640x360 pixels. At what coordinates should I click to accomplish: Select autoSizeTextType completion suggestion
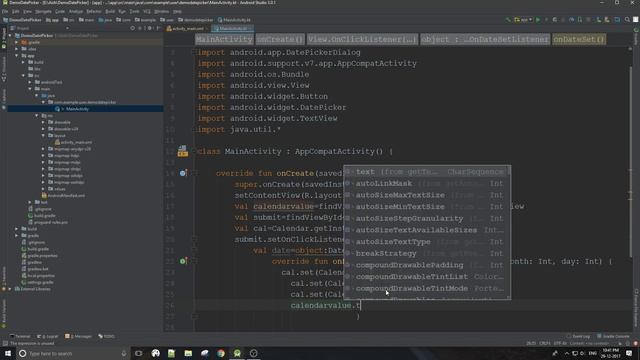427,242
